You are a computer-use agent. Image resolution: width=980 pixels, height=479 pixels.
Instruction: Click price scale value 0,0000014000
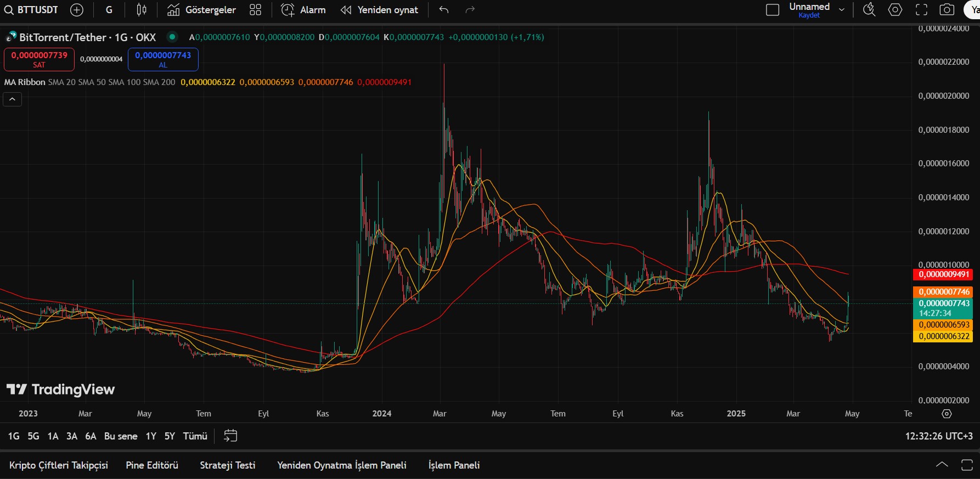(944, 198)
